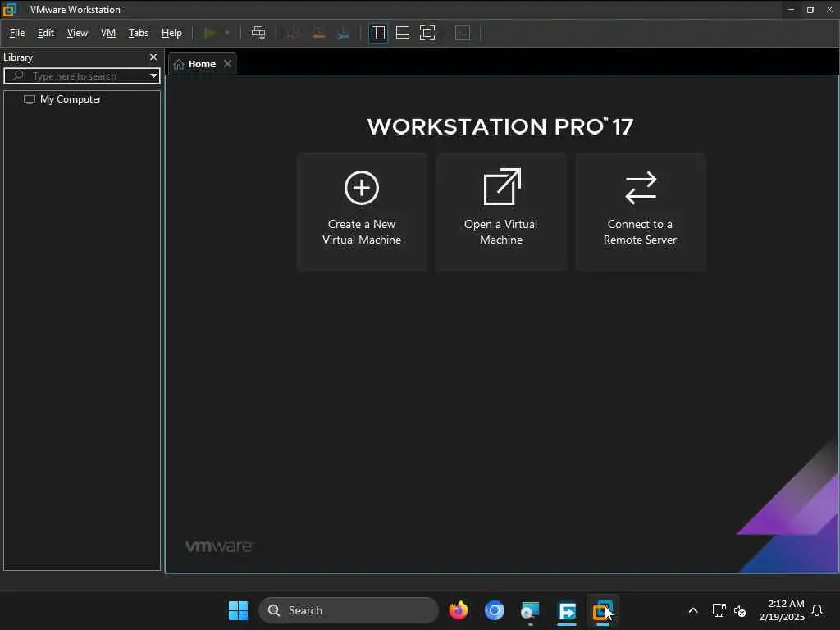Open the View menu
This screenshot has width=840, height=630.
(x=77, y=33)
